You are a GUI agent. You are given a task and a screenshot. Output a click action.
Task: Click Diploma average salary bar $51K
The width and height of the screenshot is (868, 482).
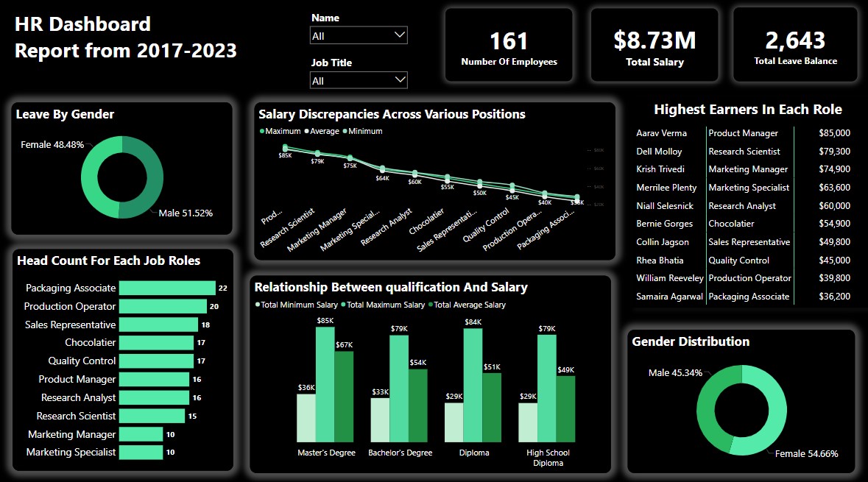tap(492, 408)
